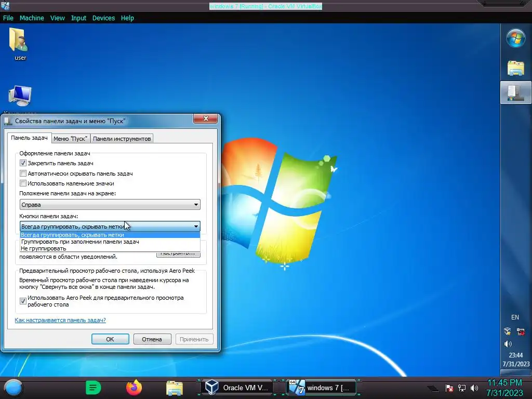Open the VirtualBox Machine menu
Viewport: 532px width, 399px height.
click(32, 18)
